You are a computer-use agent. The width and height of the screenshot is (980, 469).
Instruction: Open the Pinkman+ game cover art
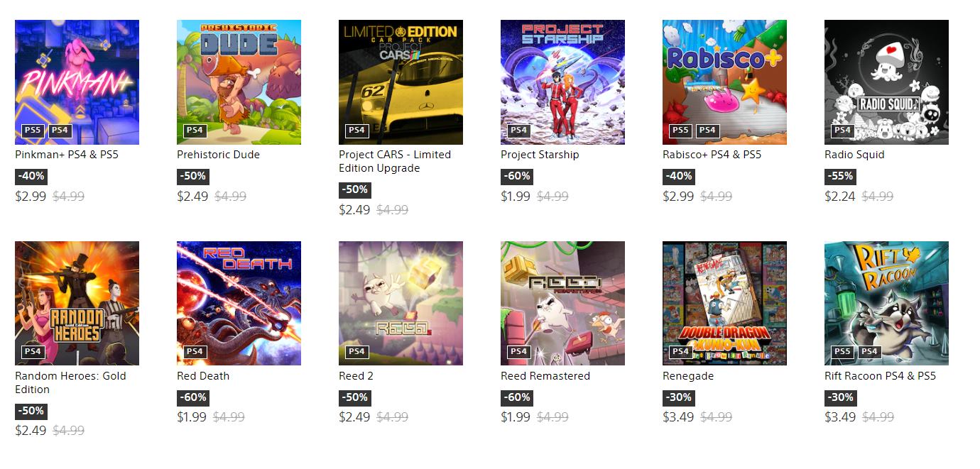click(77, 82)
